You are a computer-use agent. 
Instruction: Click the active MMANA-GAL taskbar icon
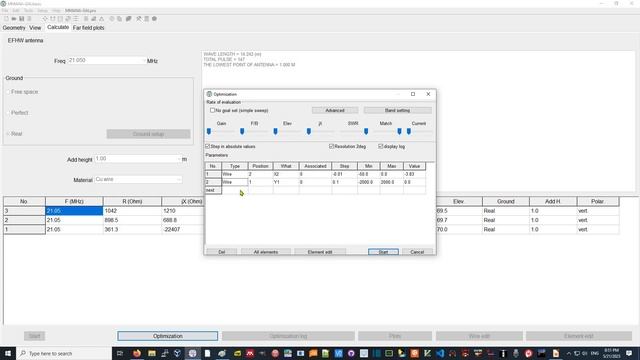coord(193,353)
